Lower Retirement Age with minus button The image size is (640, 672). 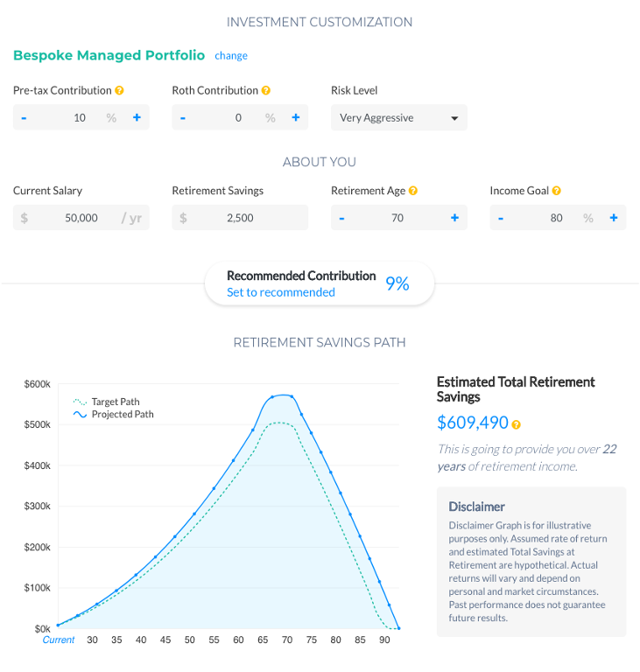(341, 218)
